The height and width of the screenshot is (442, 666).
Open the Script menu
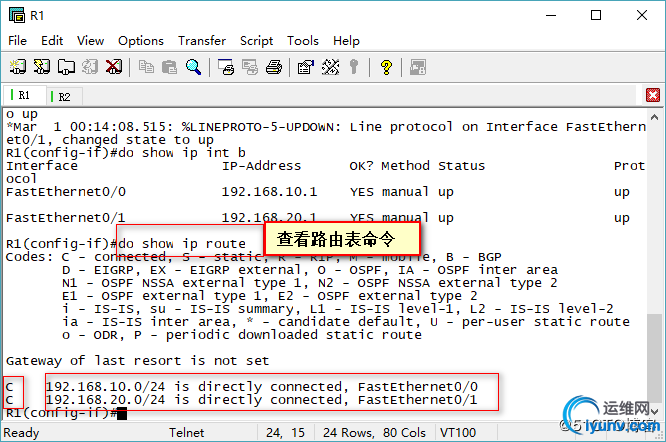256,41
